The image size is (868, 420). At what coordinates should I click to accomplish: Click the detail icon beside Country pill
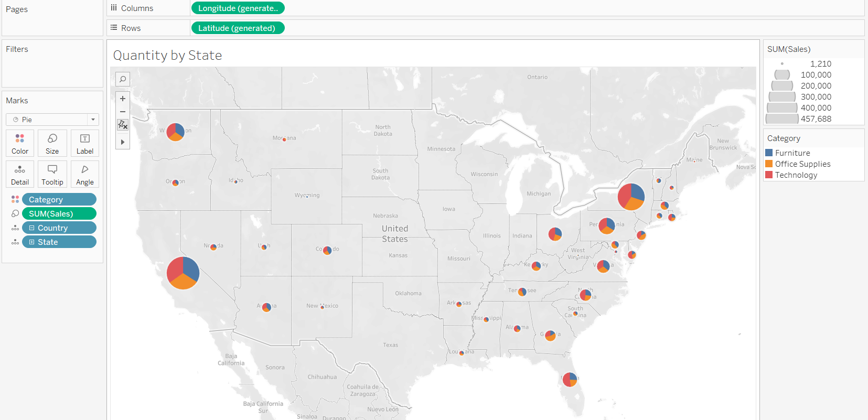pyautogui.click(x=15, y=228)
